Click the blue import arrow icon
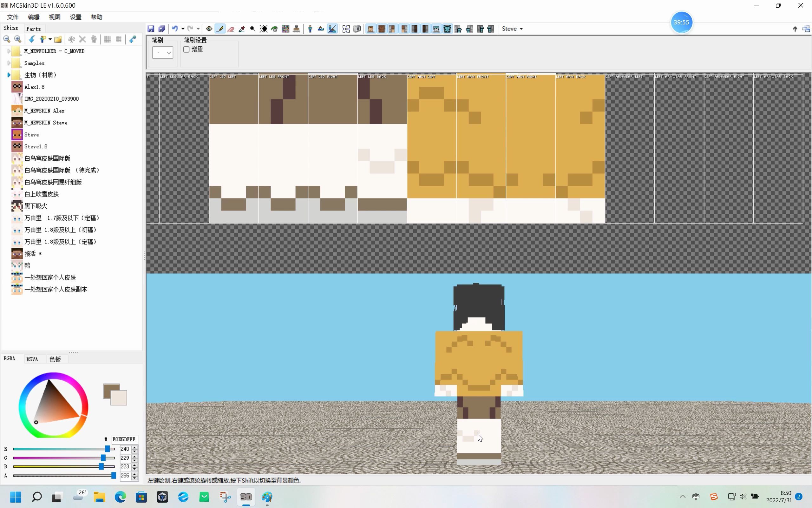Viewport: 812px width, 508px height. [x=31, y=39]
